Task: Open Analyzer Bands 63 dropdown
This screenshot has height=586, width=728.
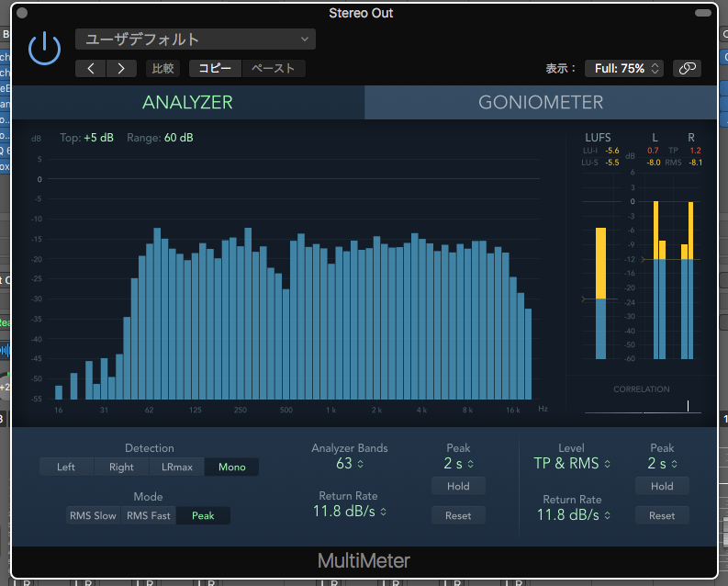Action: (x=350, y=463)
